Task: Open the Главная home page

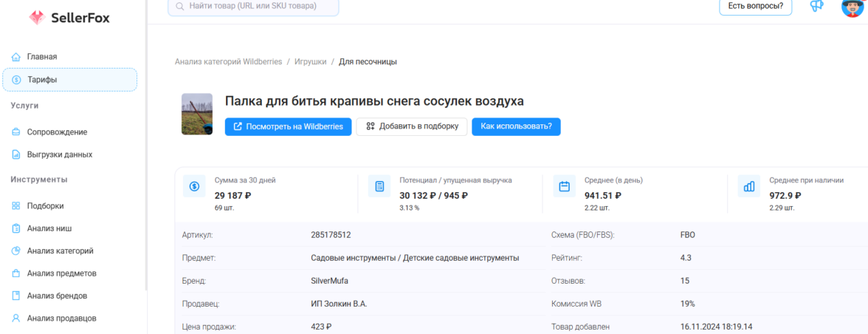Action: tap(41, 57)
